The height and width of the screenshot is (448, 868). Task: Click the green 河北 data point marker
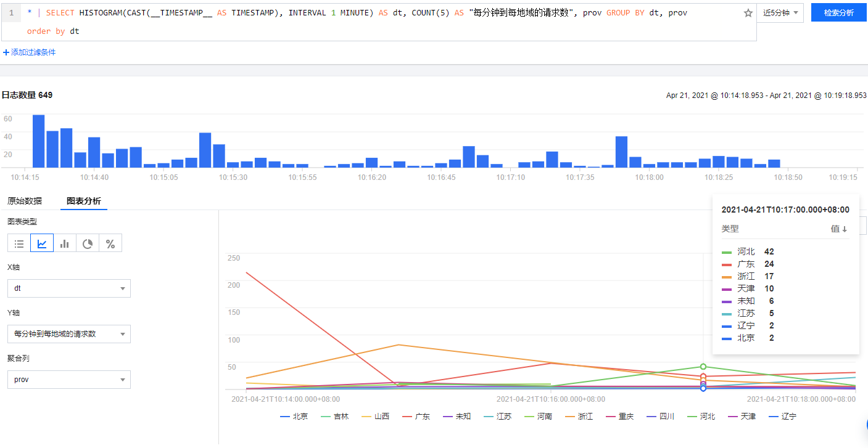[x=703, y=367]
